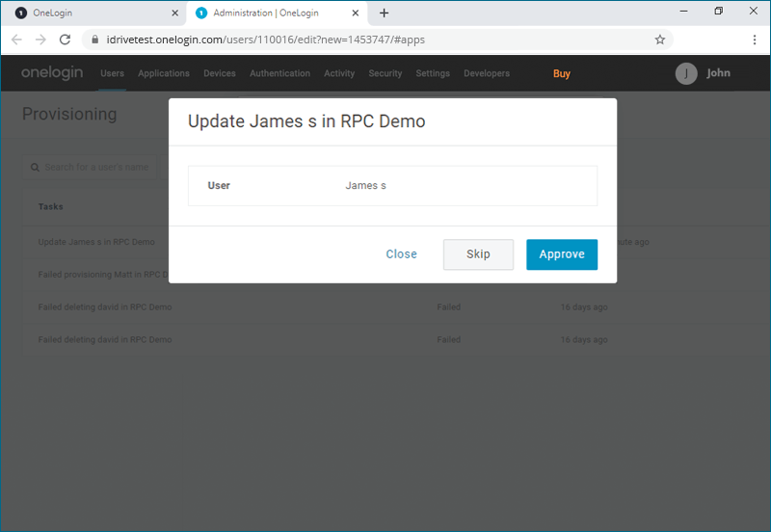Click the user name search field
Viewport: 771px width, 532px height.
click(96, 167)
